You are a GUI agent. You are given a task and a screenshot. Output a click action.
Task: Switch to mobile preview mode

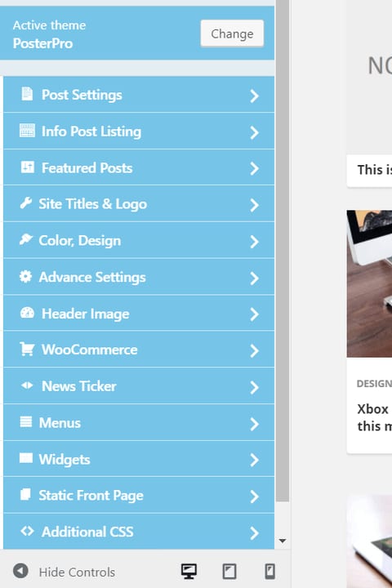point(269,572)
